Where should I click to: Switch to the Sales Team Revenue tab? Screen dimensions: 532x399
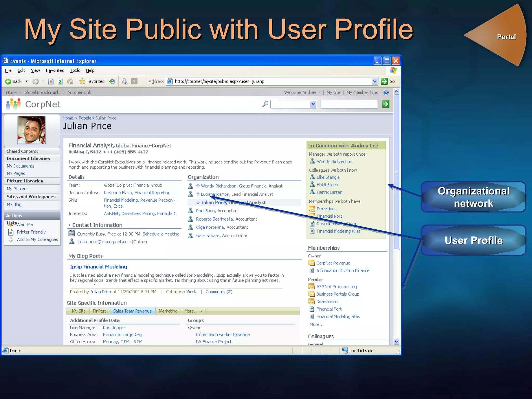[x=132, y=311]
